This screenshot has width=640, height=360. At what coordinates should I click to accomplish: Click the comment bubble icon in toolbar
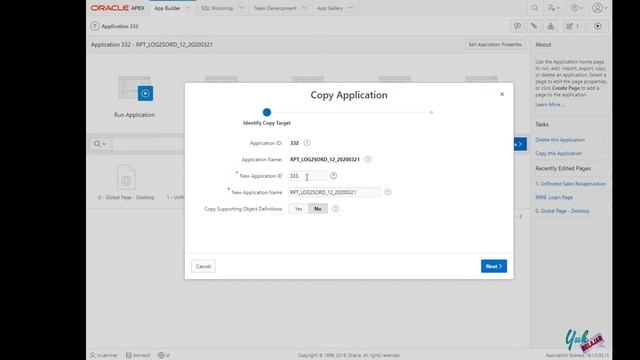pos(518,26)
